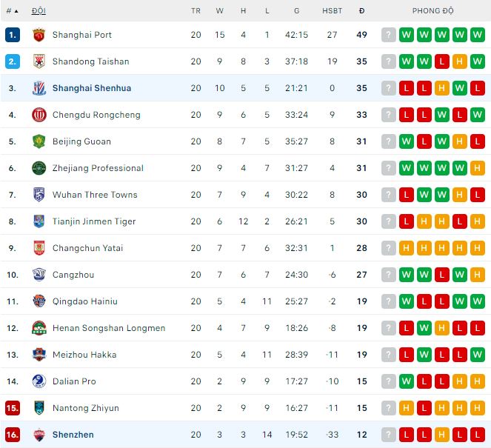The image size is (491, 448).
Task: Click the PHONG ĐỘ column header
Action: 433,11
